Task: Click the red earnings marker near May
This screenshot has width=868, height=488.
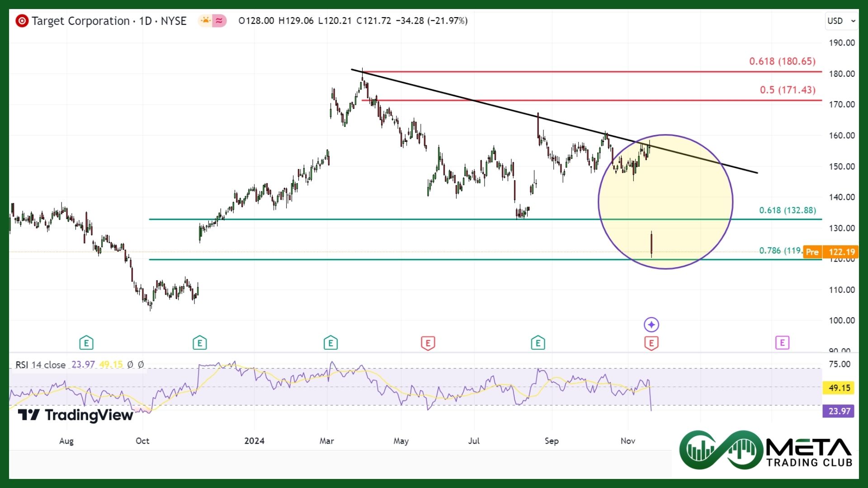Action: (428, 343)
